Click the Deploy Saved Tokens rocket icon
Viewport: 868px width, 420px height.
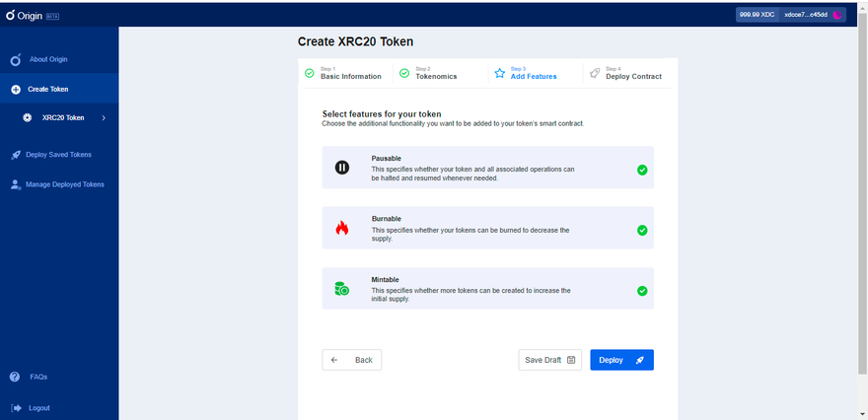point(15,155)
